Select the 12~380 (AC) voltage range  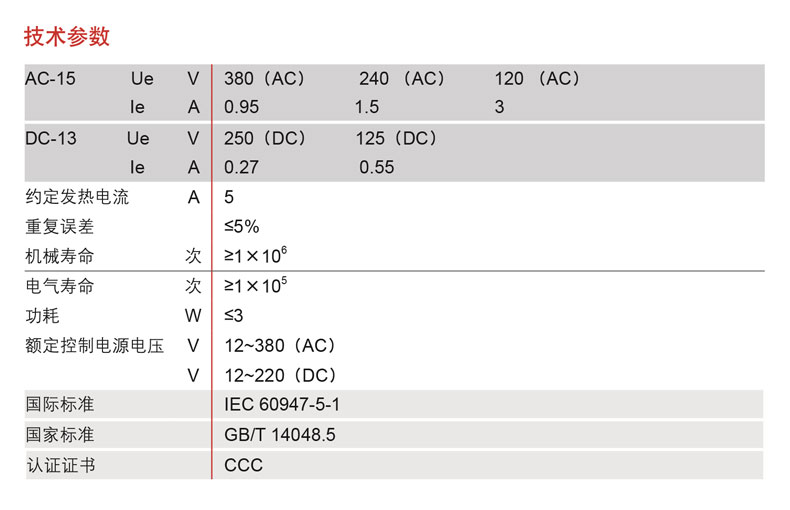coord(280,346)
